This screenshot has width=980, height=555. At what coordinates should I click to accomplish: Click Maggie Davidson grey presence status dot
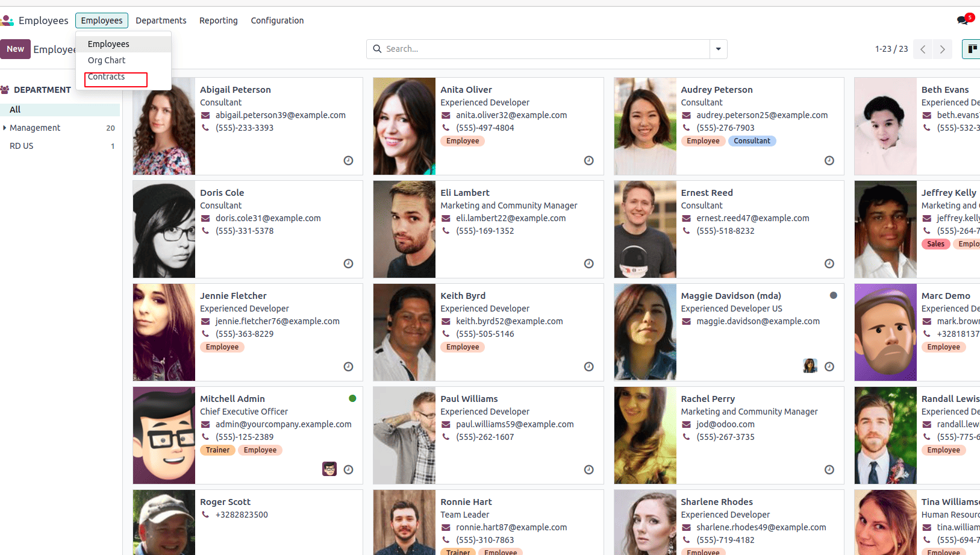pos(834,295)
